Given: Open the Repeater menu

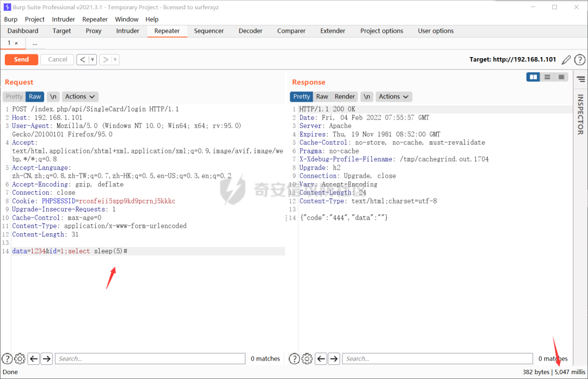Looking at the screenshot, I should (x=95, y=20).
